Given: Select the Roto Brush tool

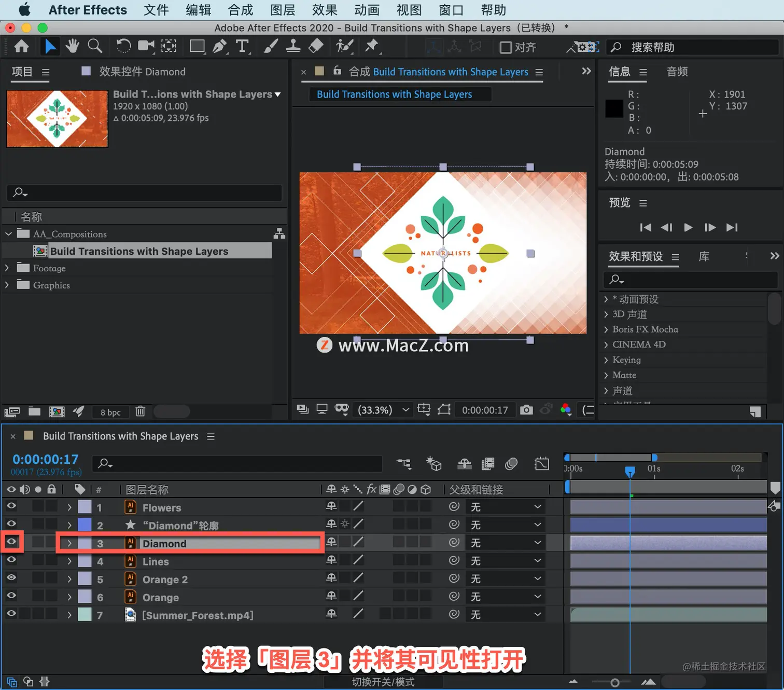Looking at the screenshot, I should tap(344, 46).
